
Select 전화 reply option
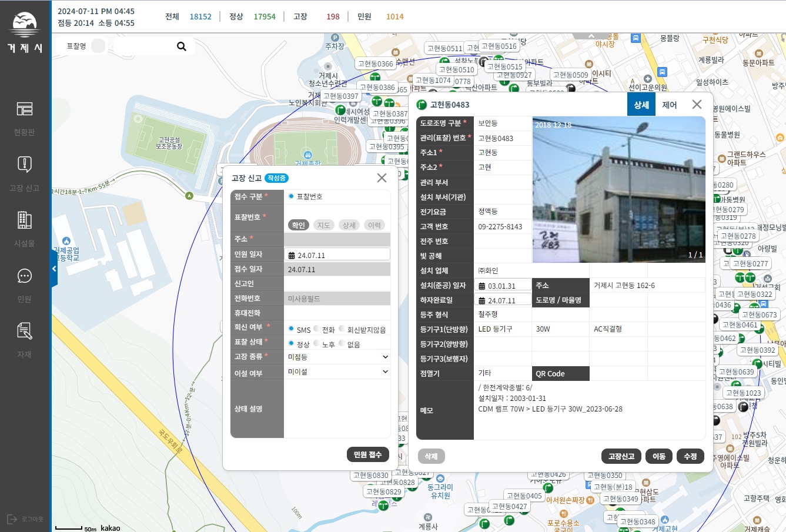pos(316,329)
